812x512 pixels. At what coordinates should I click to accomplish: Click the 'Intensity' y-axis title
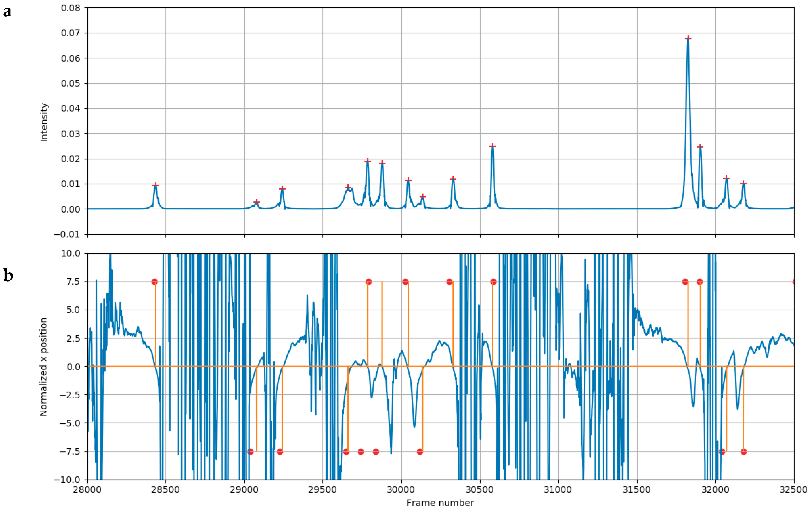tap(44, 122)
